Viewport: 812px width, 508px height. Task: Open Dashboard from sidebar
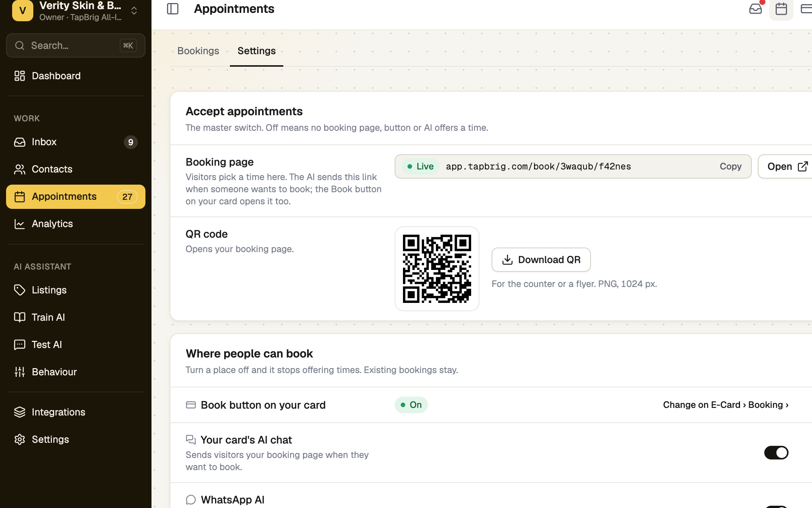76,76
